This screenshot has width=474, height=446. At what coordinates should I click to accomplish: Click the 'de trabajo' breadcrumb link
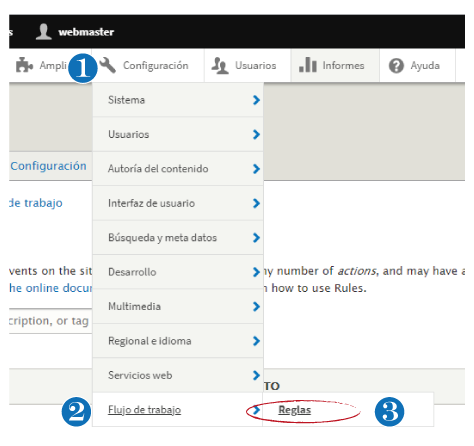pos(36,203)
